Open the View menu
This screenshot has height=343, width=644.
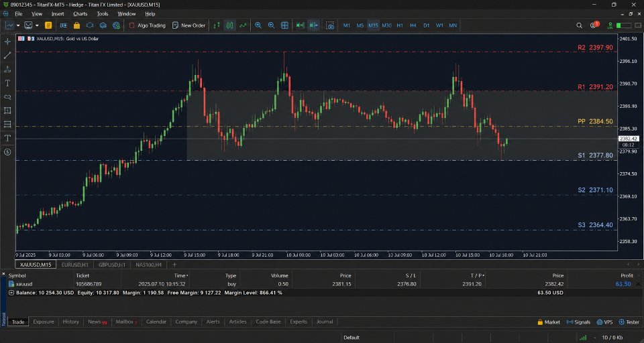[36, 14]
